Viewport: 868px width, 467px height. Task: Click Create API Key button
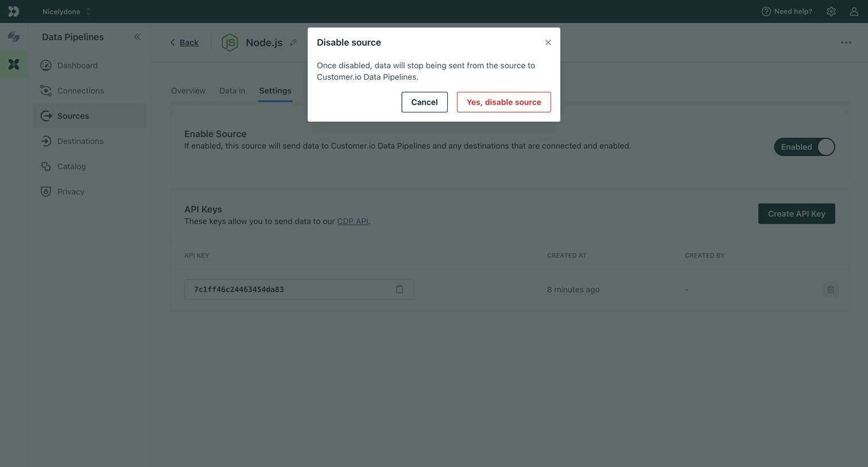coord(797,214)
